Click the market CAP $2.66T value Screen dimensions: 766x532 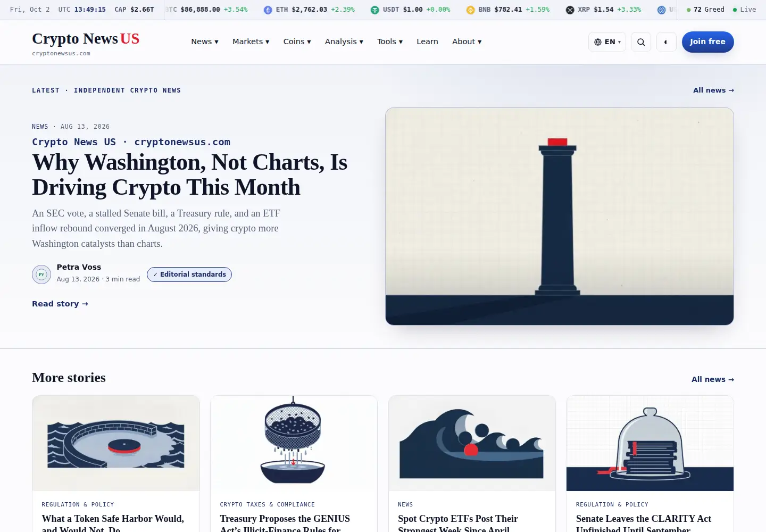(134, 10)
